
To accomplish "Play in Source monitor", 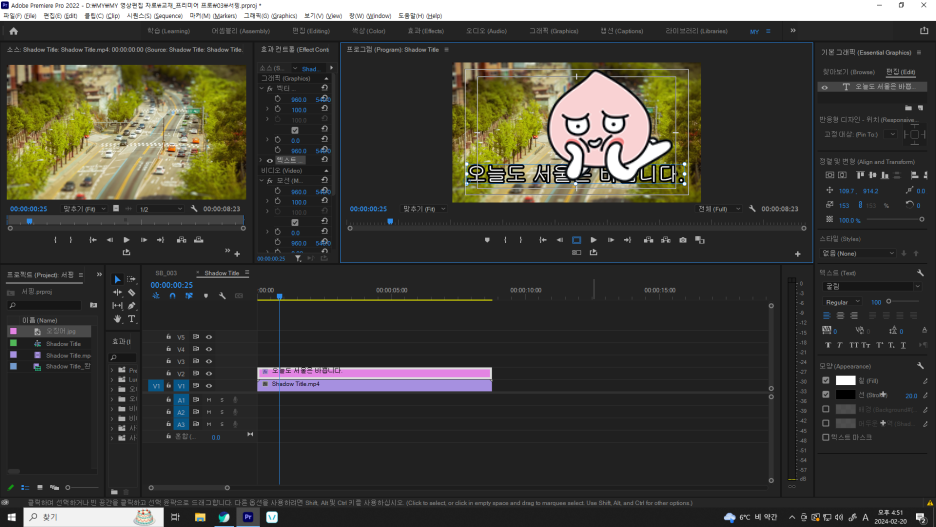I will click(x=127, y=240).
